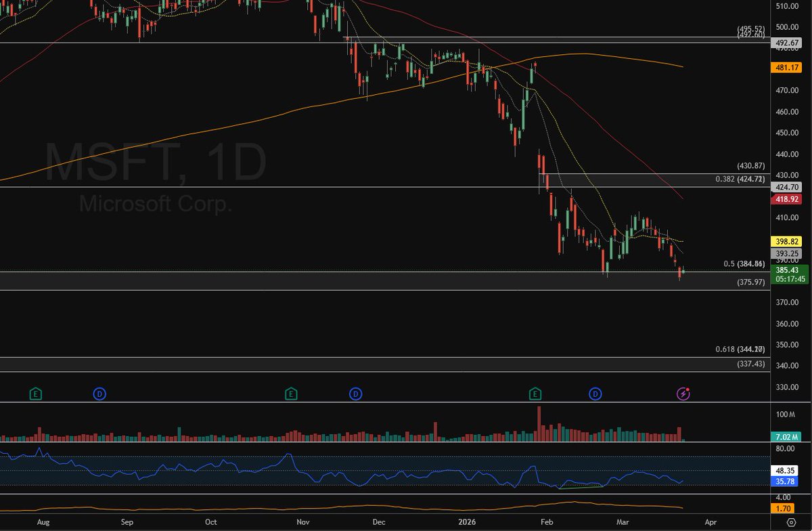Click Aug on the time axis

coord(43,523)
